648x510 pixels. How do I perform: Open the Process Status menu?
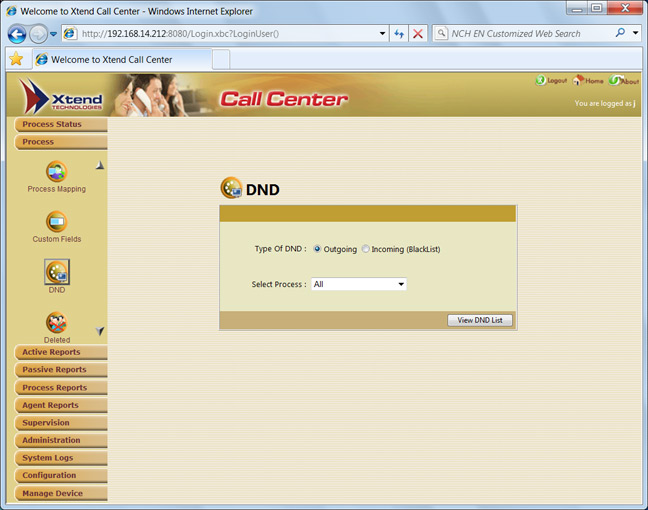[61, 124]
